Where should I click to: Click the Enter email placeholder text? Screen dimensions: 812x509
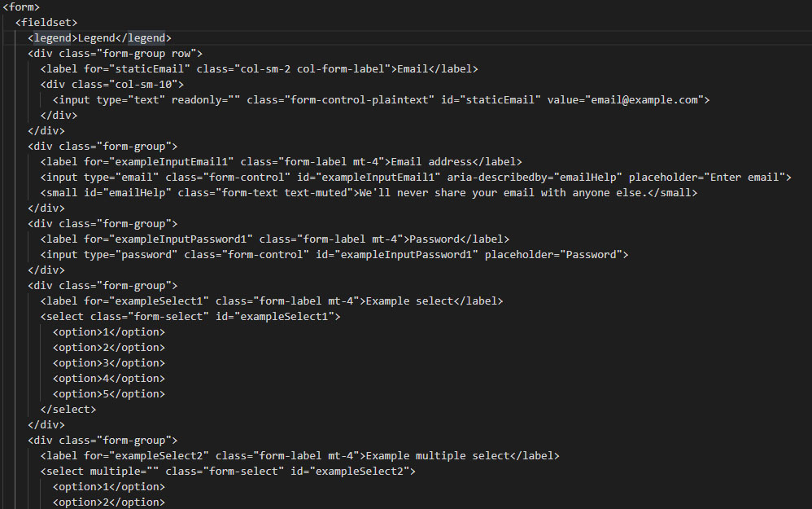pos(744,178)
